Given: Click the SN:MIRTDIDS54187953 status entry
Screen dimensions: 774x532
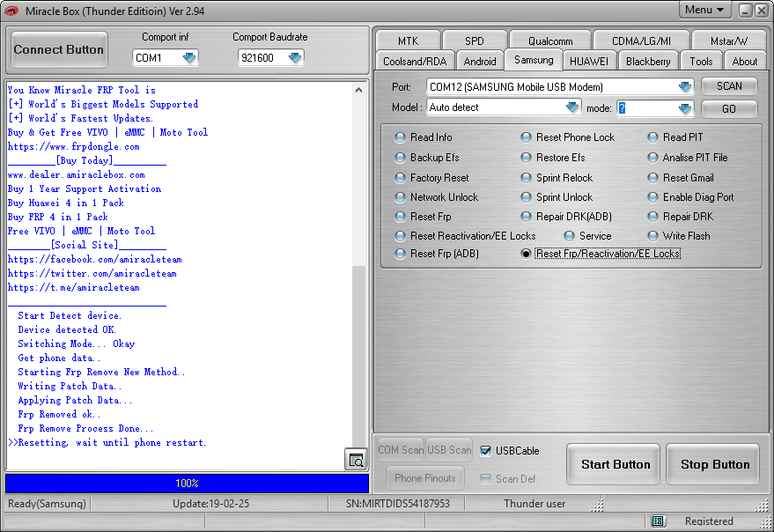Looking at the screenshot, I should click(398, 503).
